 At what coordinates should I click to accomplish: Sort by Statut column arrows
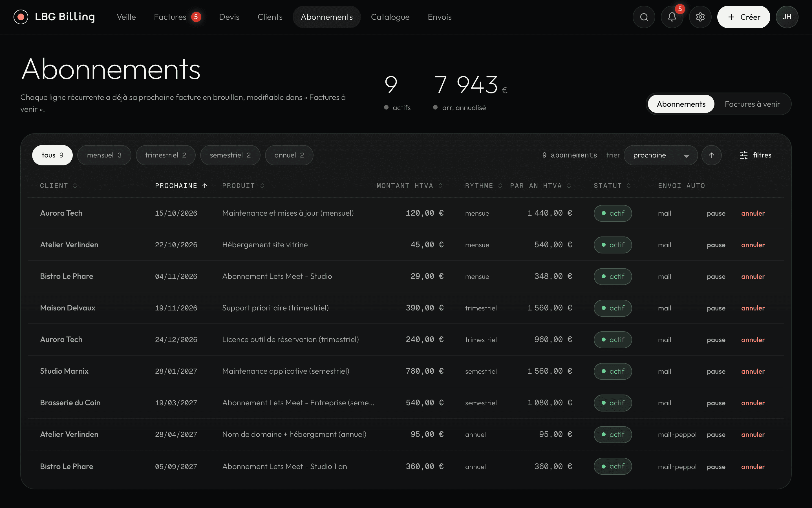[629, 185]
